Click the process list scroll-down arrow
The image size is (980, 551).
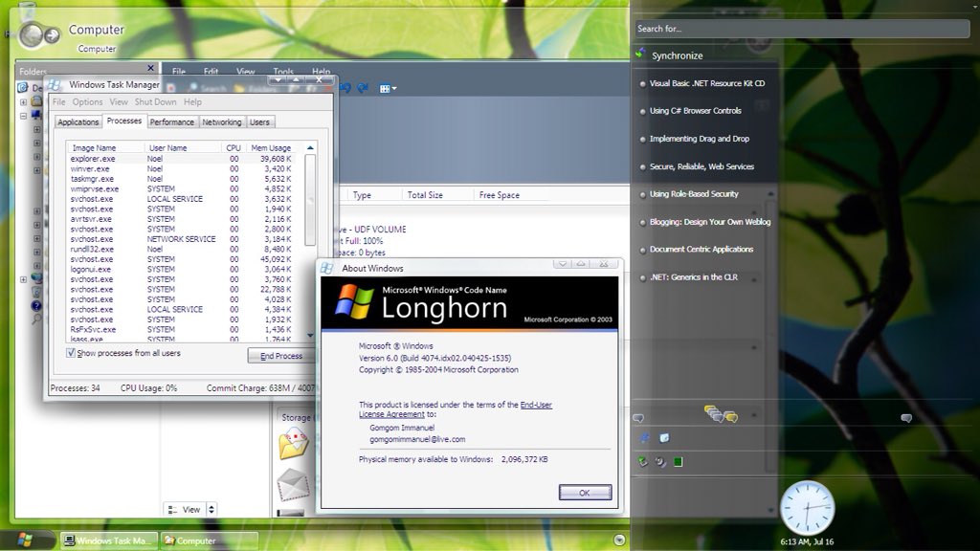point(310,336)
